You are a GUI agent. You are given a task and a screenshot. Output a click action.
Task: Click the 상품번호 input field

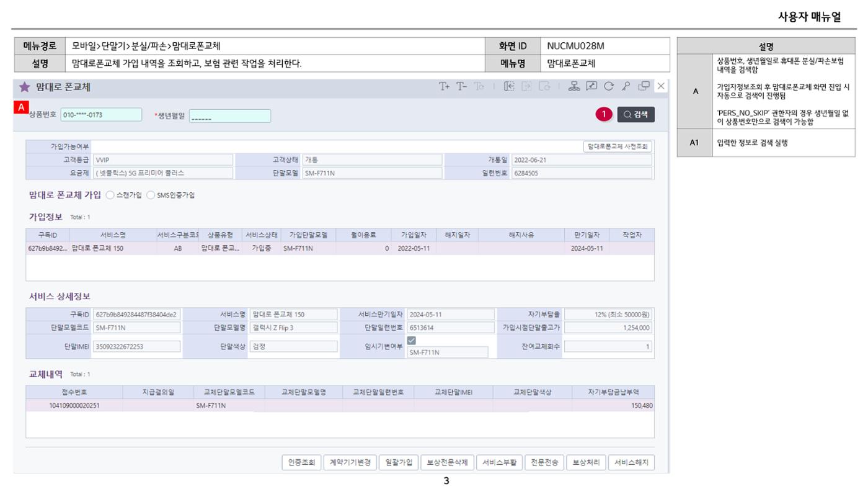(x=102, y=115)
